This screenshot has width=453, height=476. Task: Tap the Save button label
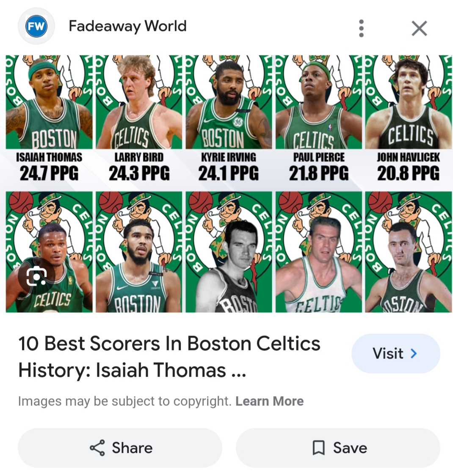click(x=350, y=448)
